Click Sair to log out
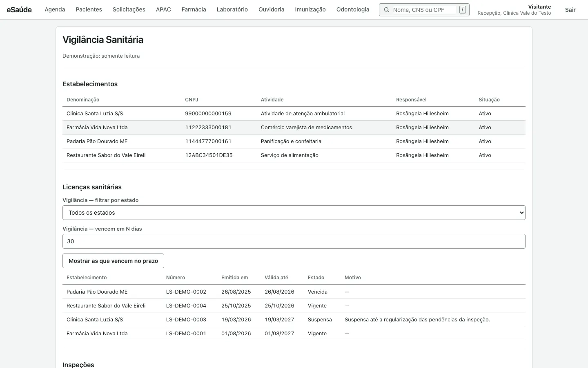The image size is (588, 368). (570, 10)
